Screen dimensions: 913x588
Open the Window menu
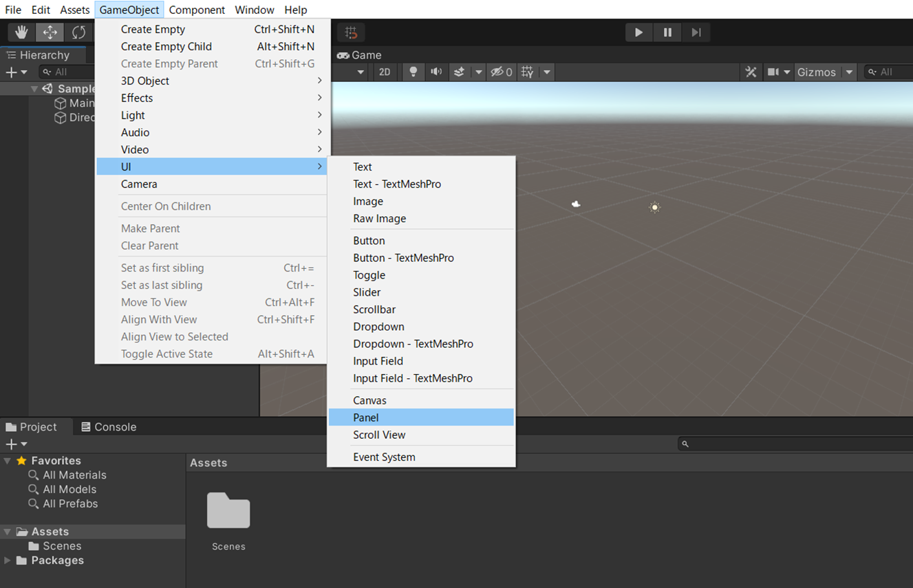tap(255, 10)
